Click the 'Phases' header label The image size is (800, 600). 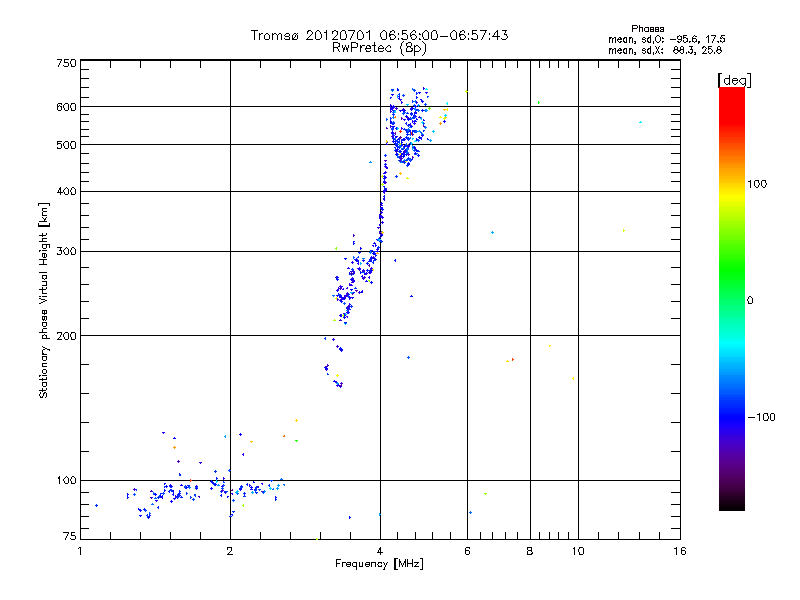coord(647,29)
